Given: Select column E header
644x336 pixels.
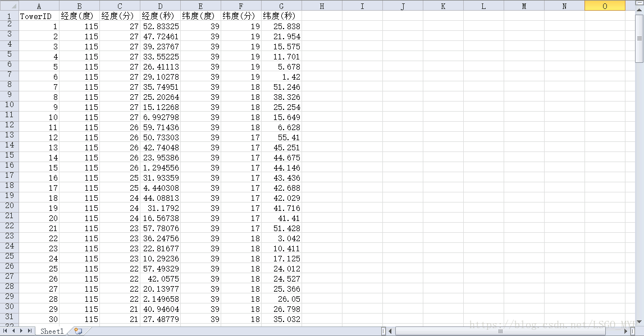Looking at the screenshot, I should 200,6.
